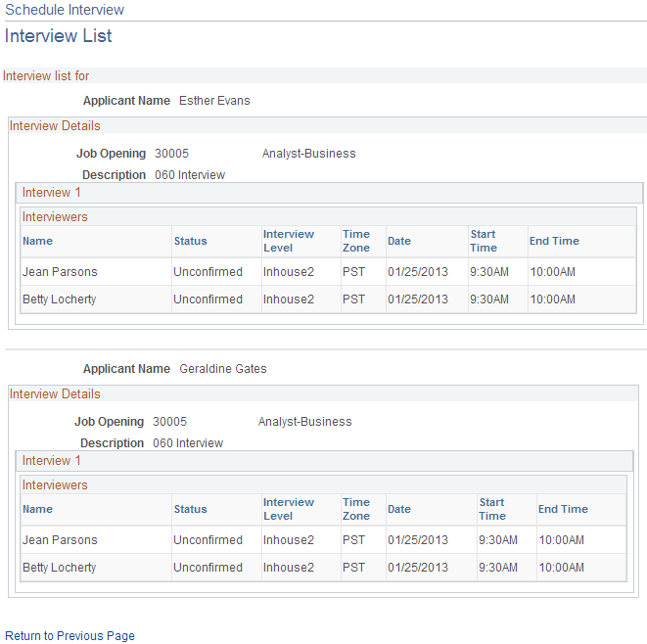Click Interview Level header in first interviewers table
The width and height of the screenshot is (647, 644).
[x=289, y=241]
